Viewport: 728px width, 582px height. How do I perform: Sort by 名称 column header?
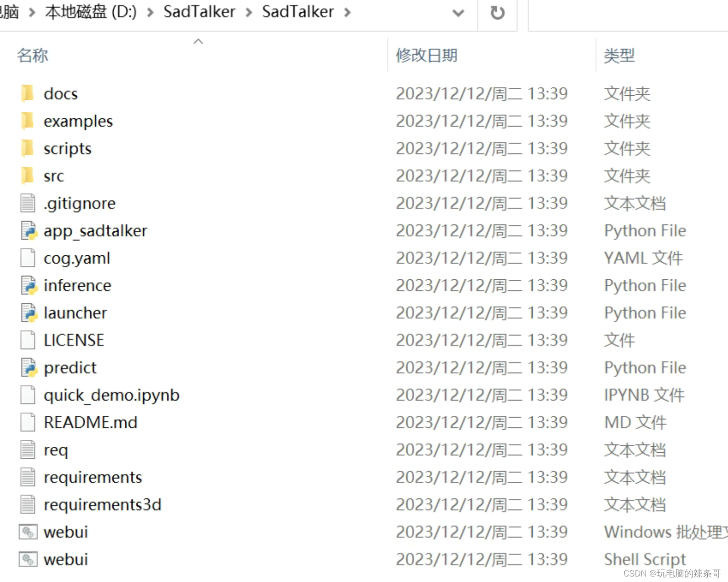click(32, 55)
